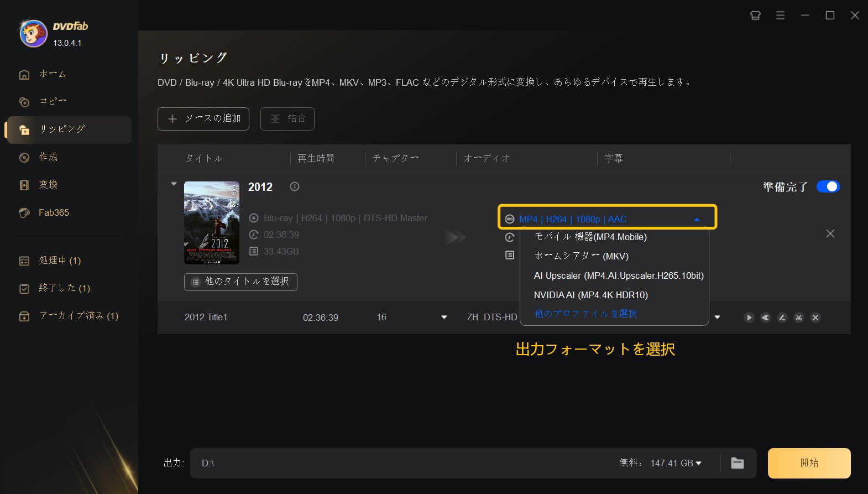The height and width of the screenshot is (494, 868).
Task: Choose ホームシアター (MKV) profile
Action: coord(581,256)
